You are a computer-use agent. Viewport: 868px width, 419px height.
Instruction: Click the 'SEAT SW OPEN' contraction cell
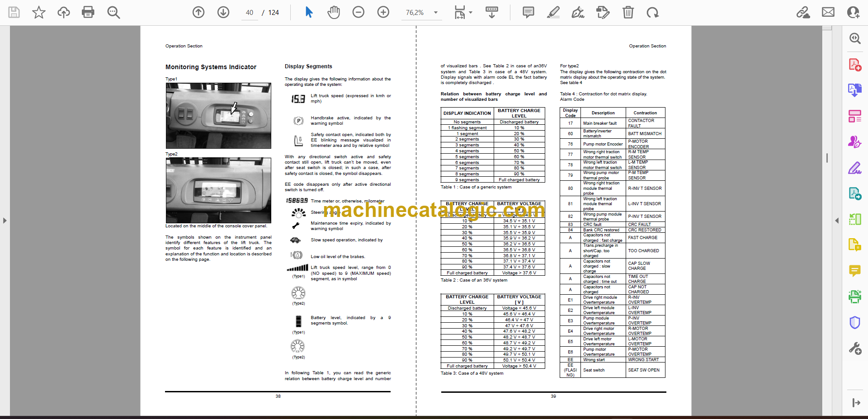tap(645, 370)
